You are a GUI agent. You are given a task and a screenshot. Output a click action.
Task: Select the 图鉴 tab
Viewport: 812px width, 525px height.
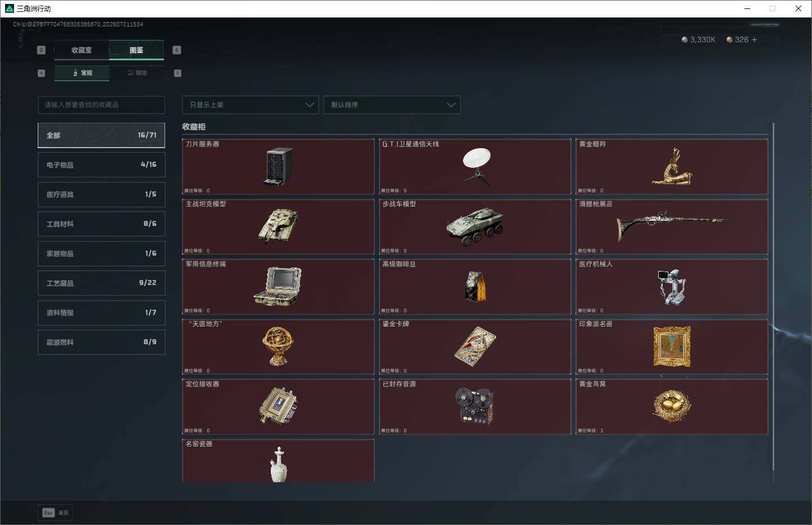pyautogui.click(x=136, y=50)
